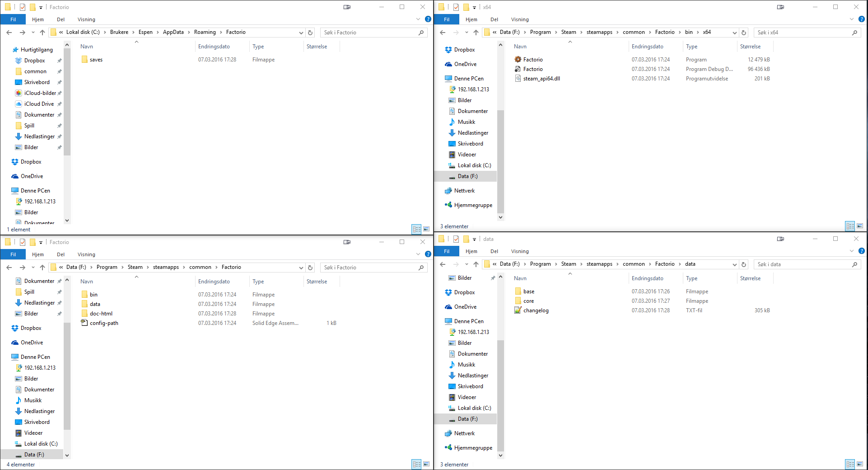Expand the ribbon in the x64 window

(852, 19)
